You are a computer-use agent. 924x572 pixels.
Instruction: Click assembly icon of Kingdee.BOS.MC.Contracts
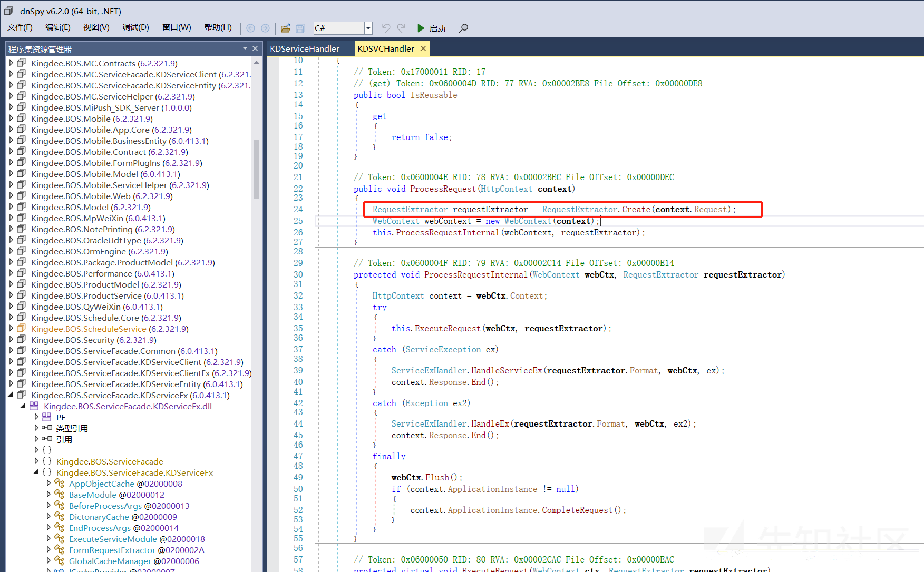pyautogui.click(x=22, y=63)
